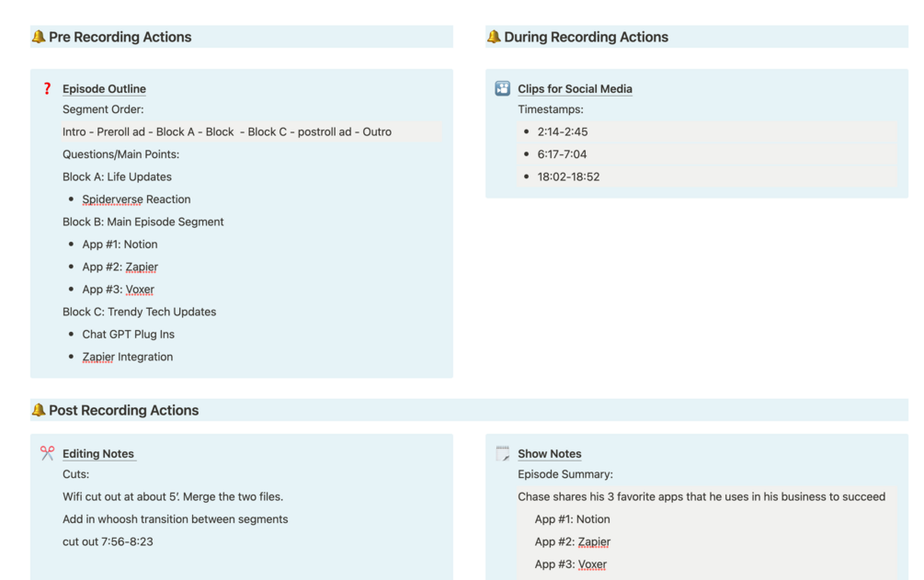924x580 pixels.
Task: Click the scissors icon next to Editing Notes
Action: tap(47, 454)
